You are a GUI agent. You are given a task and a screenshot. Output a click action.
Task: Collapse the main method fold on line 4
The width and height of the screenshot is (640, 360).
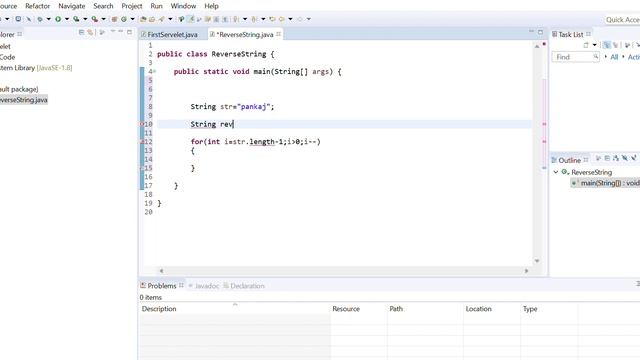point(155,71)
